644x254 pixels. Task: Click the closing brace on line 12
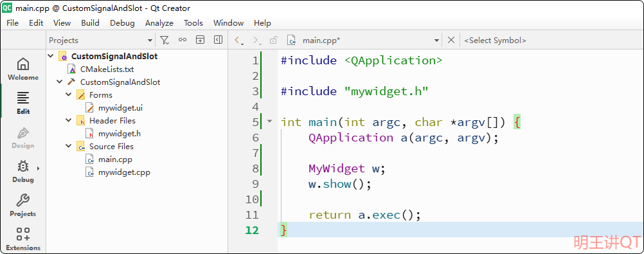click(283, 230)
